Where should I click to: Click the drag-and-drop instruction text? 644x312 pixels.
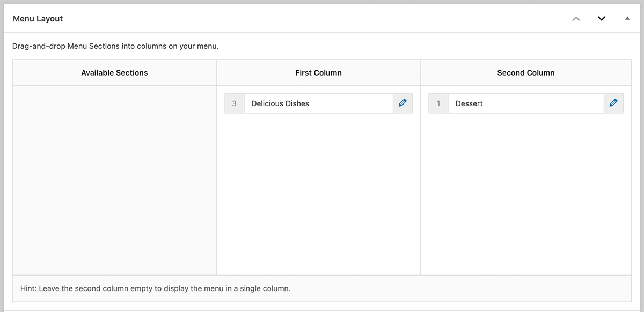click(115, 46)
